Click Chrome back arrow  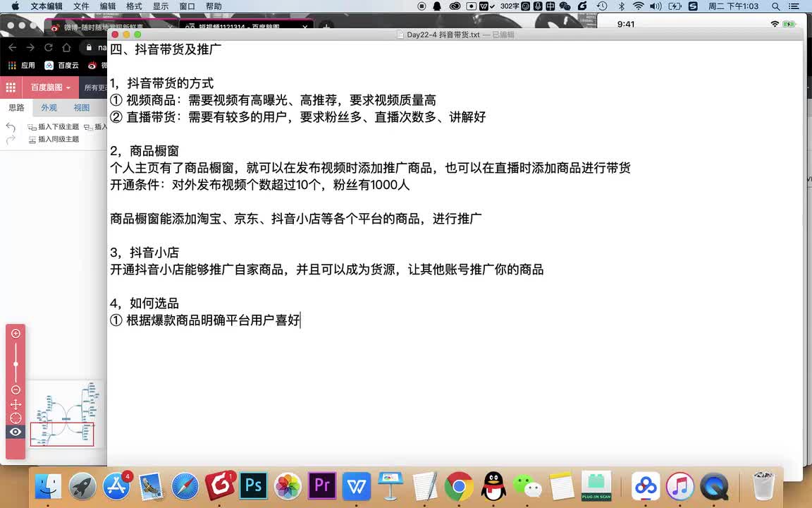(x=13, y=48)
